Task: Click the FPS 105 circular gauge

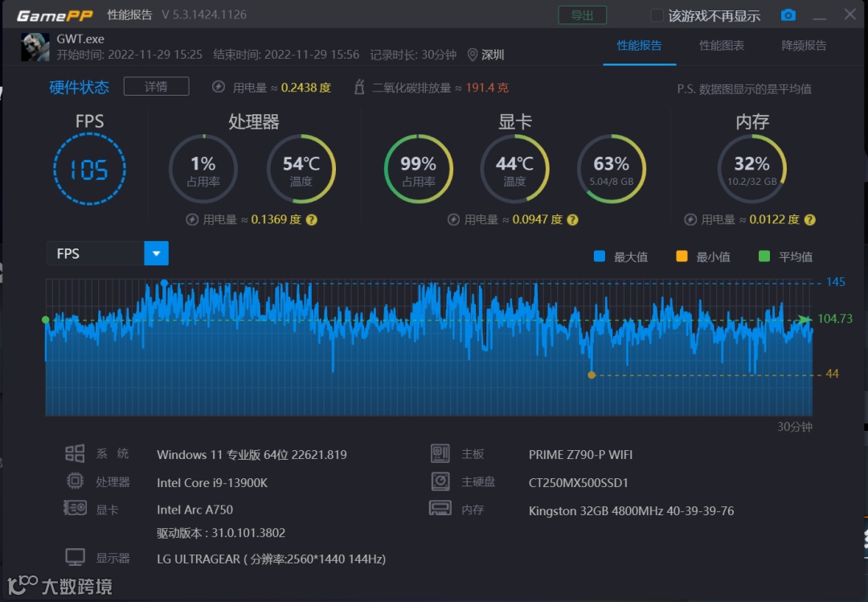Action: point(90,169)
